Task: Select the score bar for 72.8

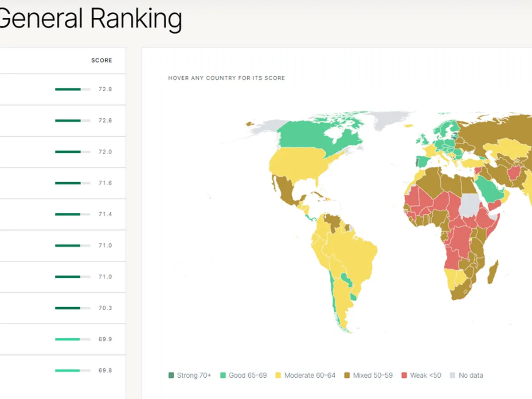Action: pyautogui.click(x=73, y=89)
